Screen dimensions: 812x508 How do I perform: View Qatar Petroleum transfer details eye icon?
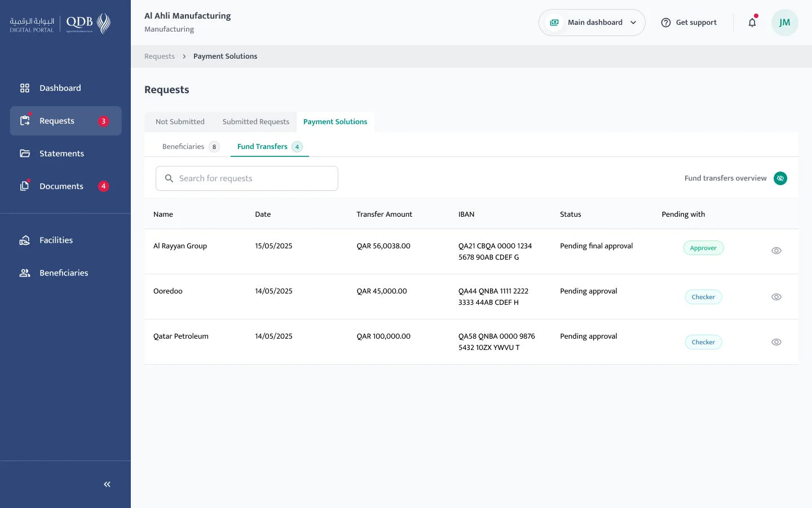coord(776,342)
